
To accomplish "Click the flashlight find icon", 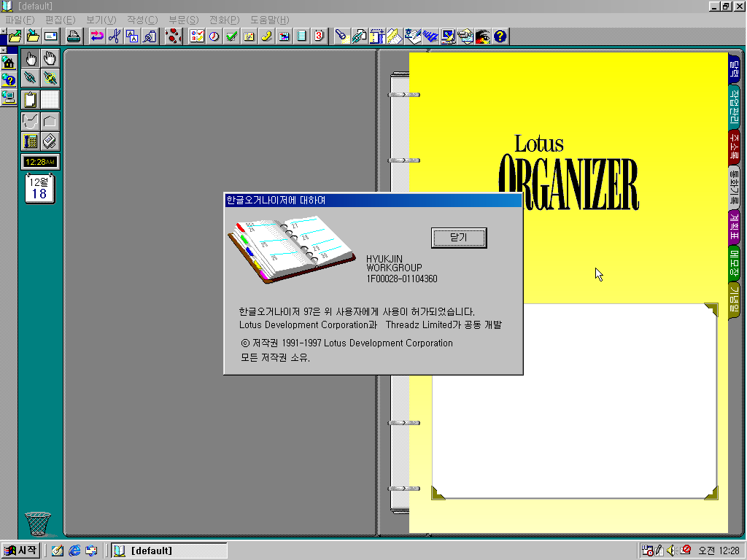I will coord(341,36).
